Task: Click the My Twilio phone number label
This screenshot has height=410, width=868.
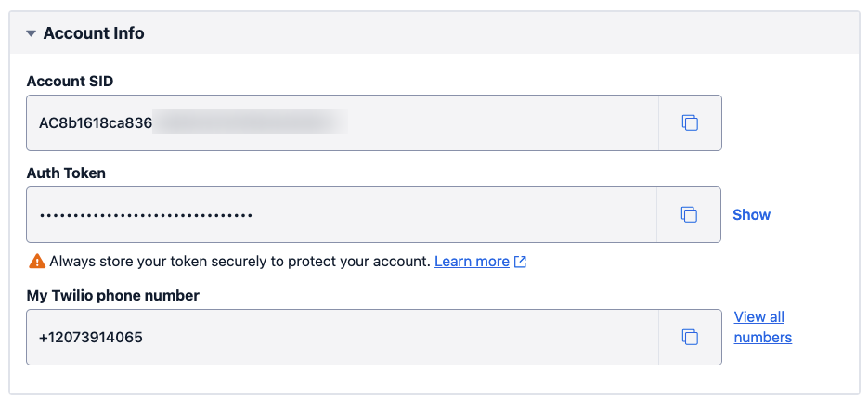Action: click(x=113, y=295)
